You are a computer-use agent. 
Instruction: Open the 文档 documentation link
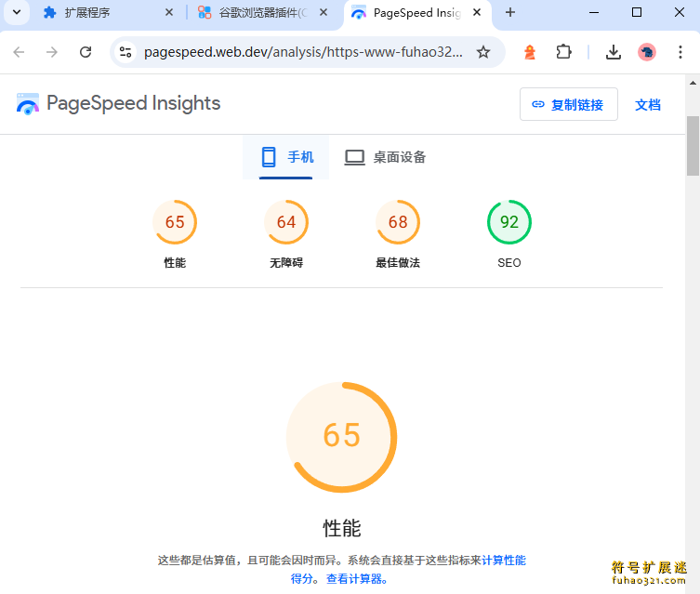647,105
